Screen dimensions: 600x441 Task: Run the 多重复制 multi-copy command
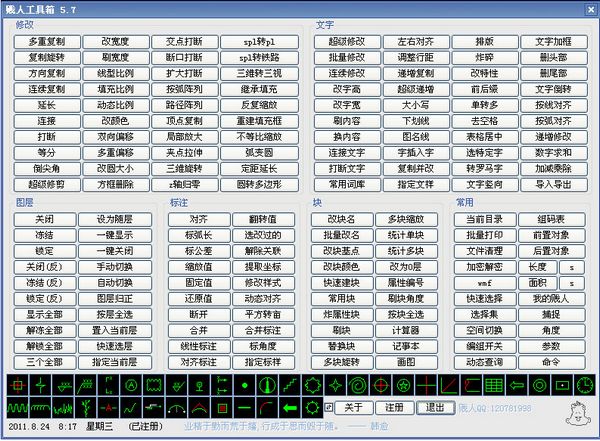[46, 43]
